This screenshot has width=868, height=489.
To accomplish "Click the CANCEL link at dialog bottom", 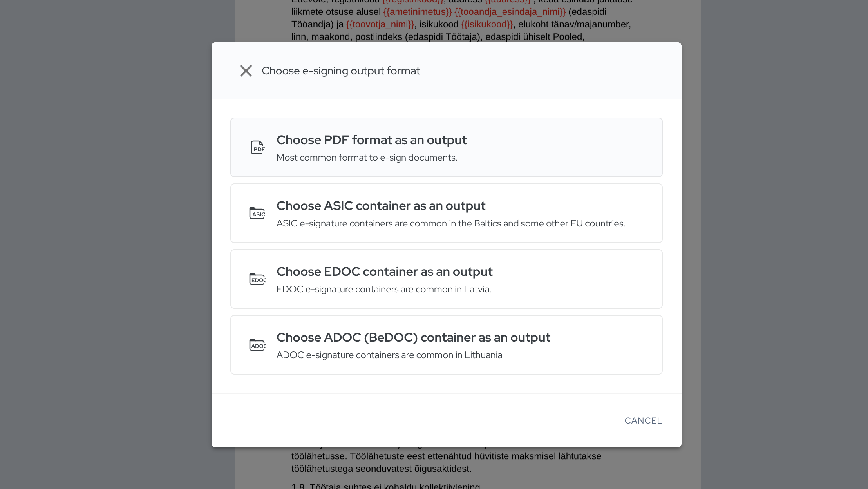I will [643, 420].
